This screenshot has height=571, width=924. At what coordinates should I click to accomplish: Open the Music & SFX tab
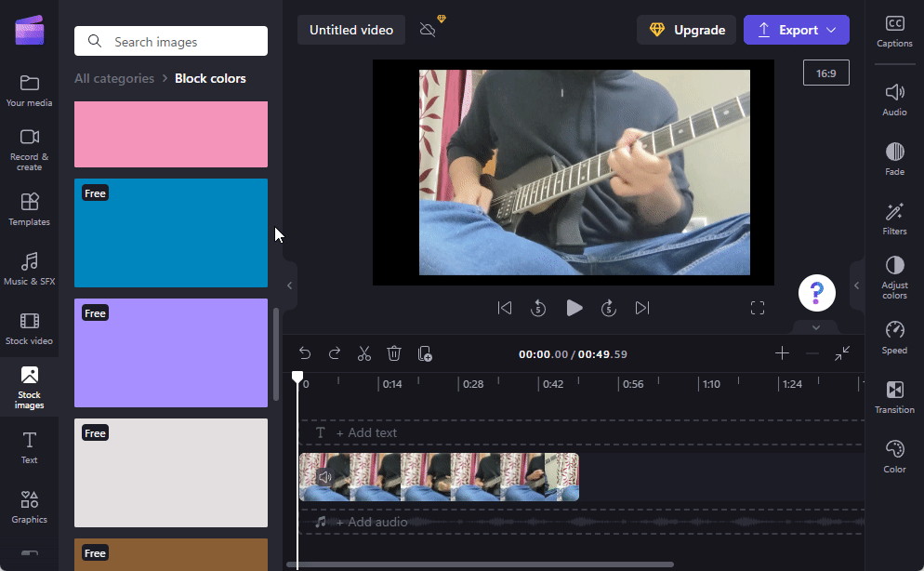(x=29, y=269)
